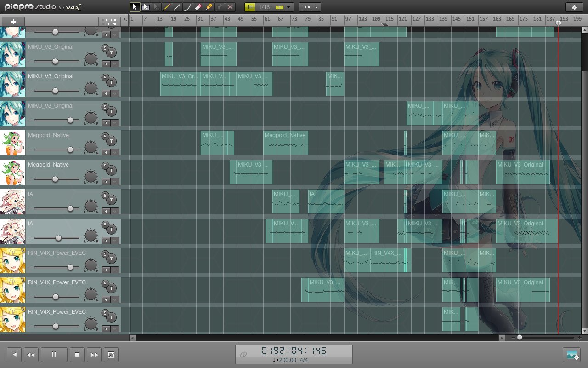The width and height of the screenshot is (588, 368).
Task: Add a new track with the plus button
Action: 13,22
